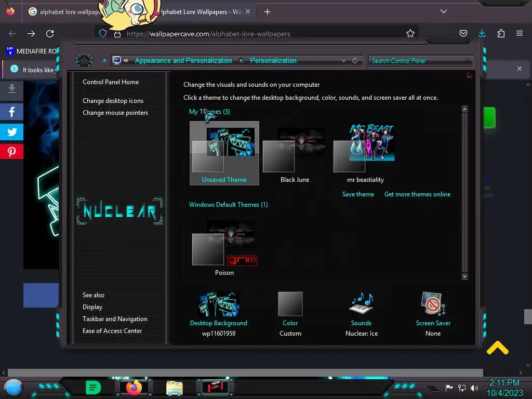The width and height of the screenshot is (532, 399).
Task: Open Control Panel Home
Action: click(111, 82)
